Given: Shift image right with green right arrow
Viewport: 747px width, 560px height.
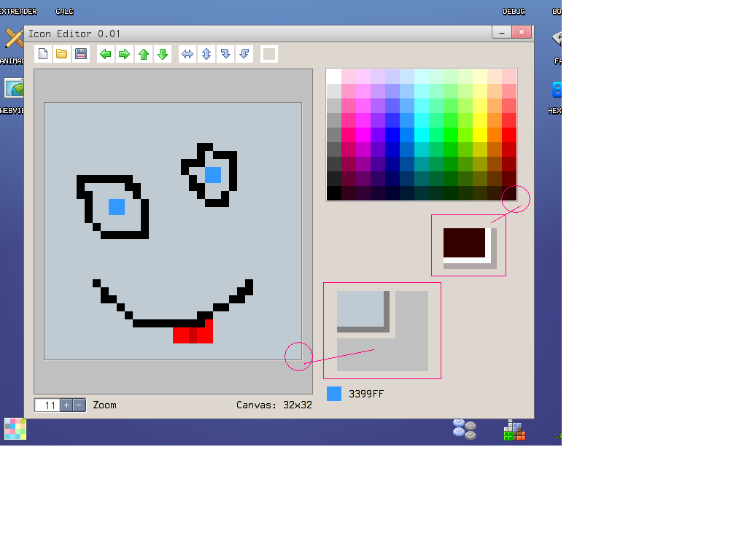Looking at the screenshot, I should tap(125, 54).
